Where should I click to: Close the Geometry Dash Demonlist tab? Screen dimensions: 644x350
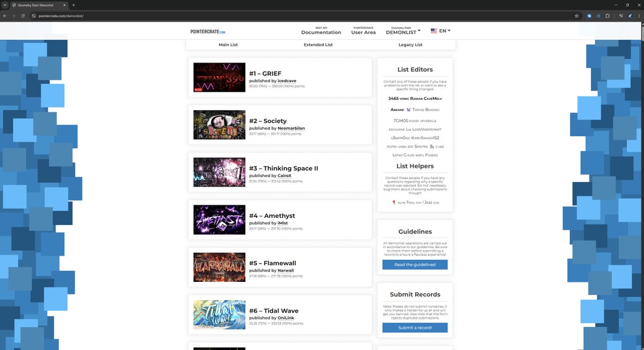[x=64, y=5]
